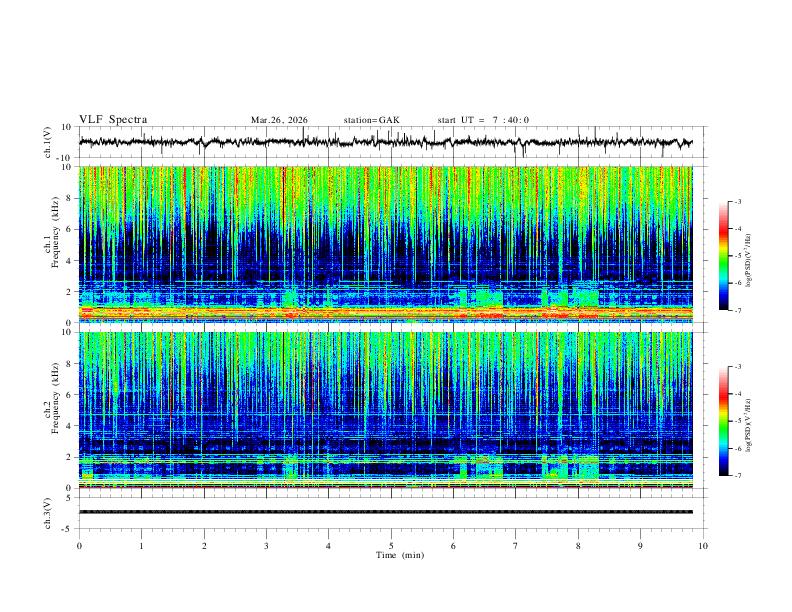792x612 pixels.
Task: Click the time axis tick label "6"
Action: pyautogui.click(x=454, y=546)
